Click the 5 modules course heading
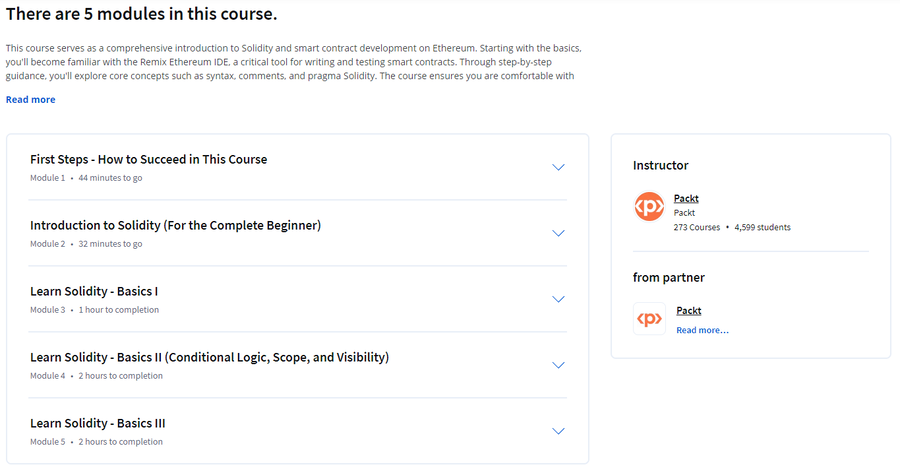Screen dimensions: 900x475 coord(141,14)
